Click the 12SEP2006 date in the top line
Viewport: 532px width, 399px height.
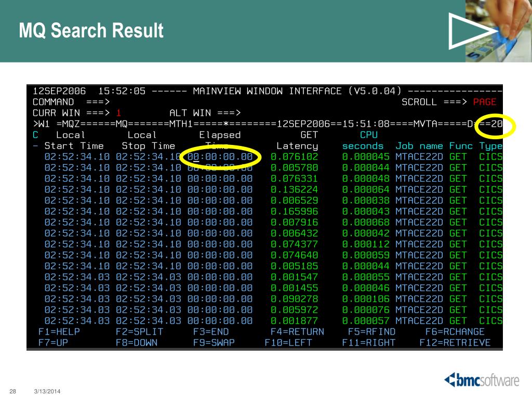(59, 91)
